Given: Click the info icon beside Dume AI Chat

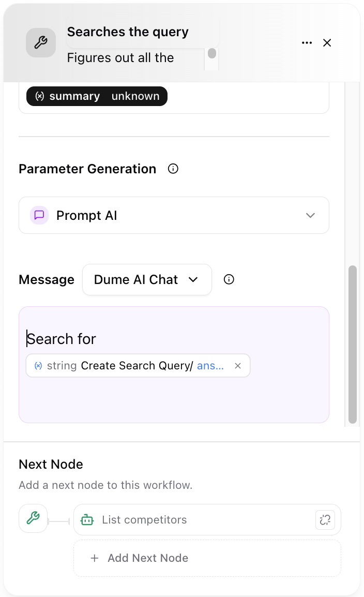Looking at the screenshot, I should (229, 279).
